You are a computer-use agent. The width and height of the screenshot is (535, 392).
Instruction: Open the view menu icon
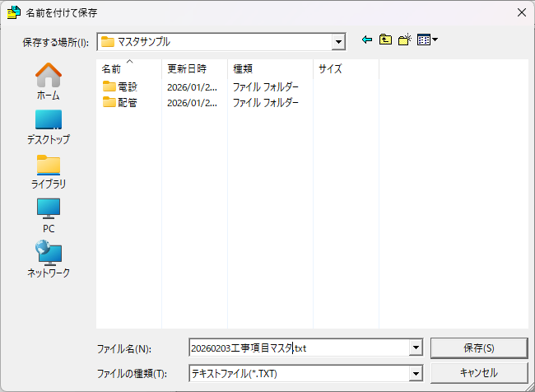click(x=427, y=40)
